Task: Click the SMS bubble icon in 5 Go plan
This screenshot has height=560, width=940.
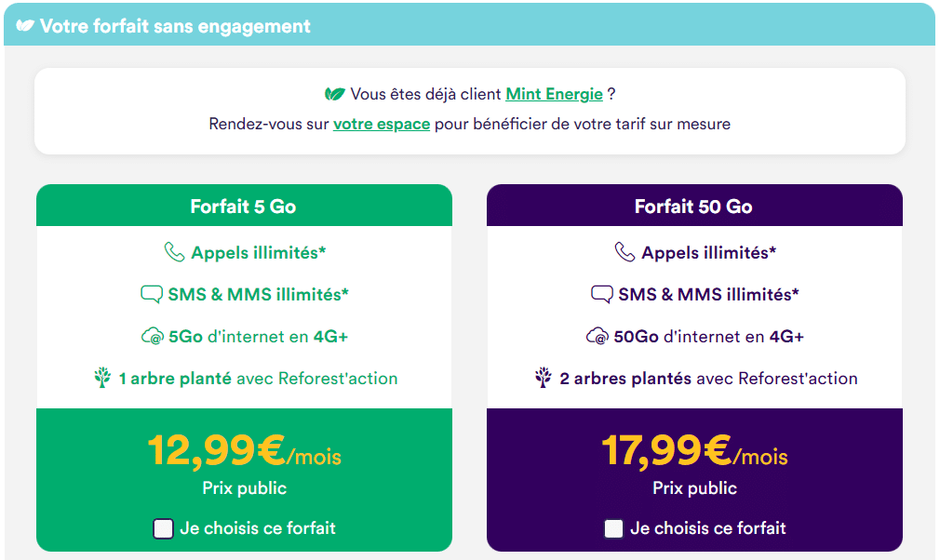Action: coord(151,294)
